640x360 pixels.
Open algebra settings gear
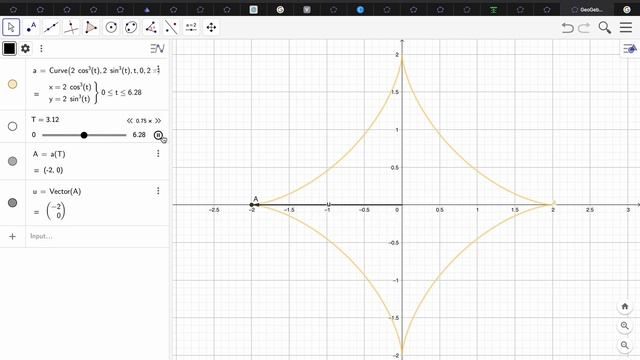pyautogui.click(x=25, y=49)
